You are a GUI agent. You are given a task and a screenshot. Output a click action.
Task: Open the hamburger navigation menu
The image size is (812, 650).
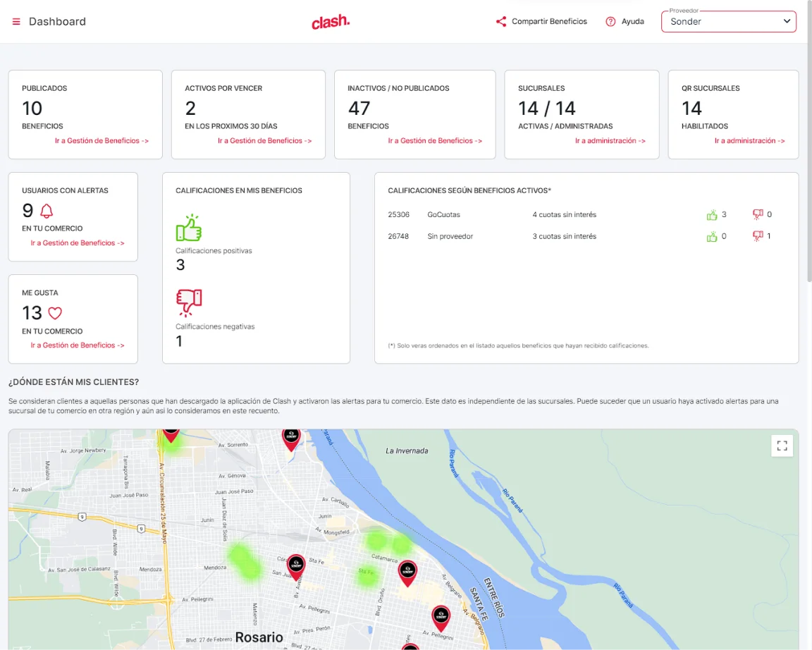[16, 22]
